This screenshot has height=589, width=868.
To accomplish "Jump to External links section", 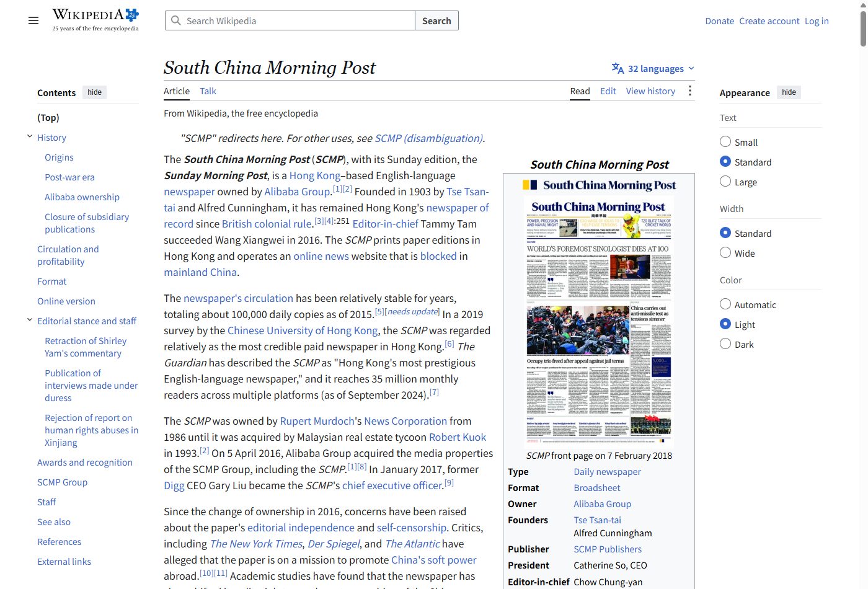I will point(64,562).
